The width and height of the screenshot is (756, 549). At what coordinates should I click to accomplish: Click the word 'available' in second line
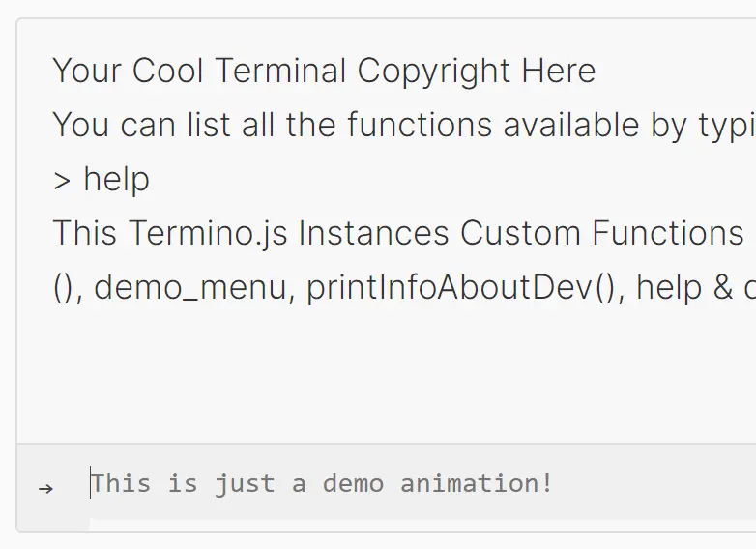coord(571,125)
